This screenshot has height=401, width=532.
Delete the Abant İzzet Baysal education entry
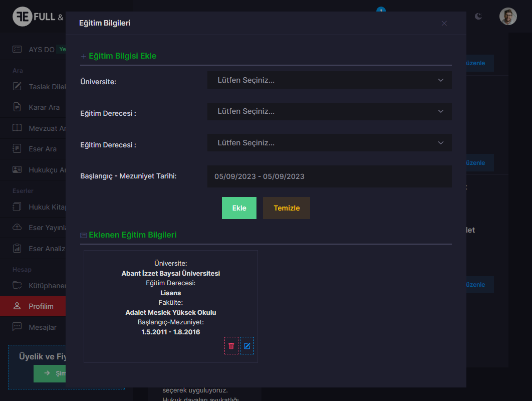coord(231,346)
